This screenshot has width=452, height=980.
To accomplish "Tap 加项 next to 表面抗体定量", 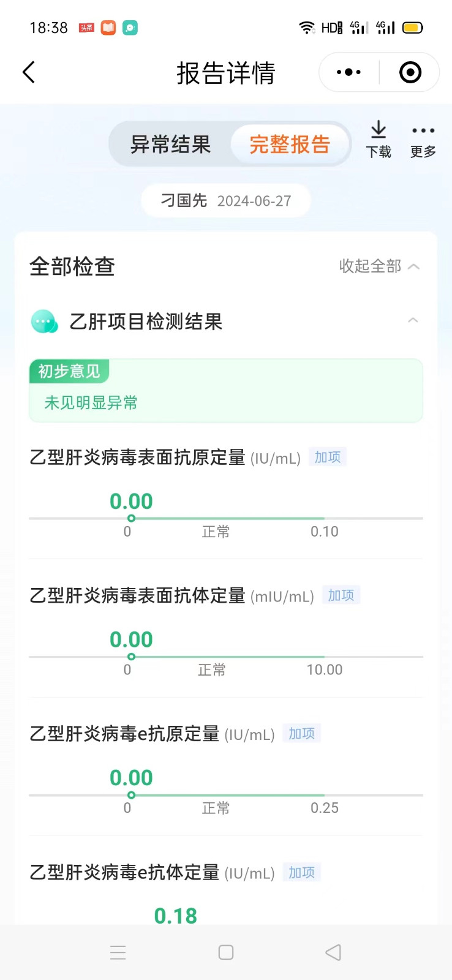I will coord(341,595).
